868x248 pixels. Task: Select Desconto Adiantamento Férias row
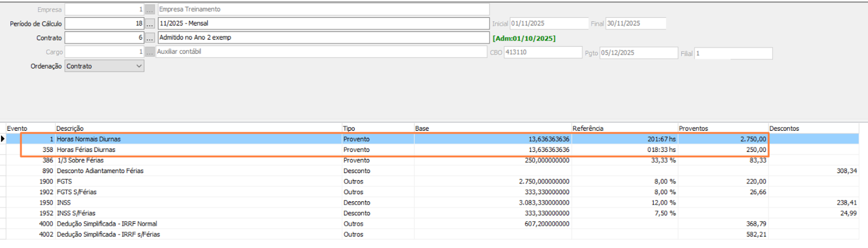pyautogui.click(x=100, y=171)
